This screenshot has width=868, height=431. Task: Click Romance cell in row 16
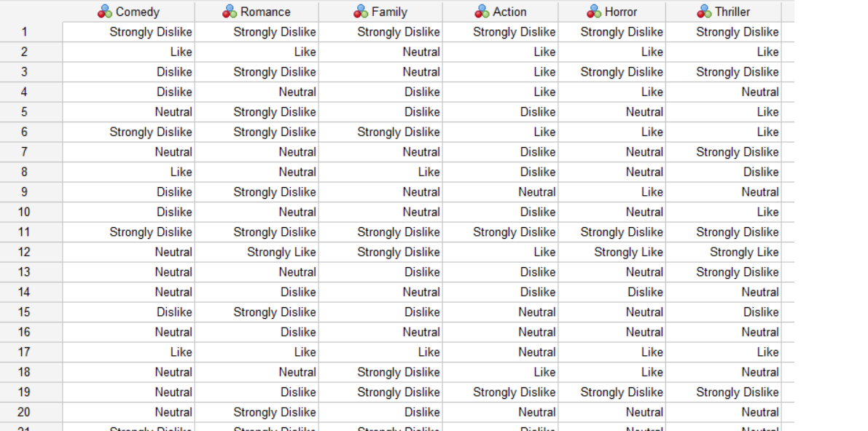(257, 332)
